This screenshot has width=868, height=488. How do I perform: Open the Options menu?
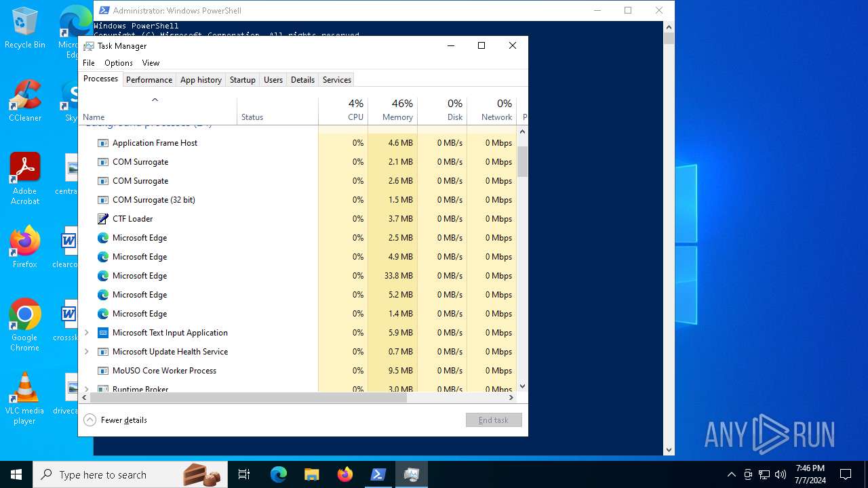point(119,63)
